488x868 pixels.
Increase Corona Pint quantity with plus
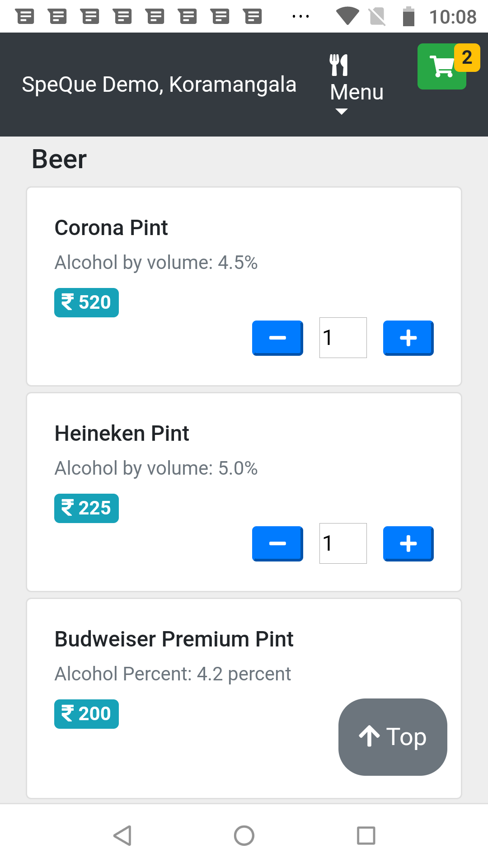click(x=408, y=338)
